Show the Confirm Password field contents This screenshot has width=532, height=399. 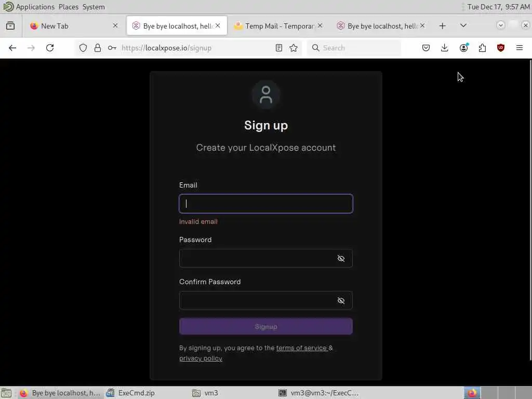click(x=341, y=301)
